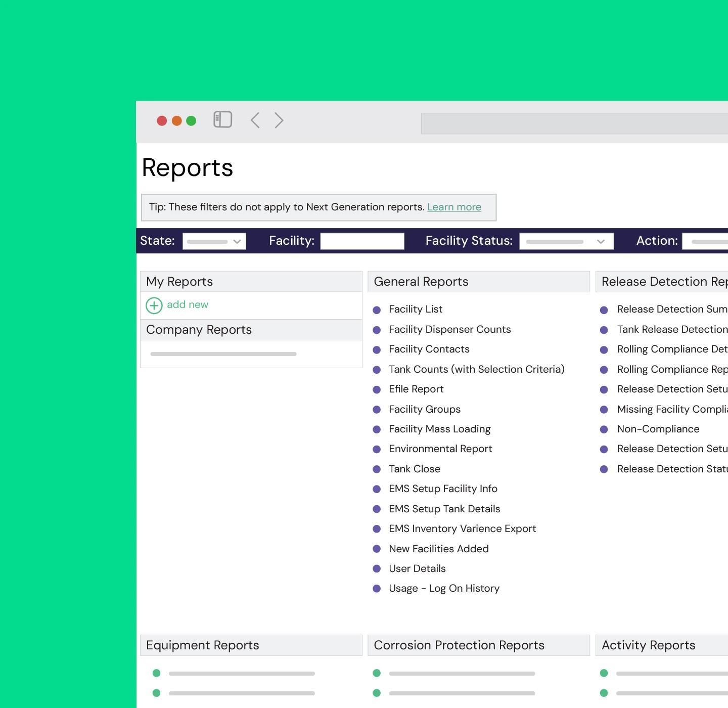Go back with the left arrow

(255, 120)
